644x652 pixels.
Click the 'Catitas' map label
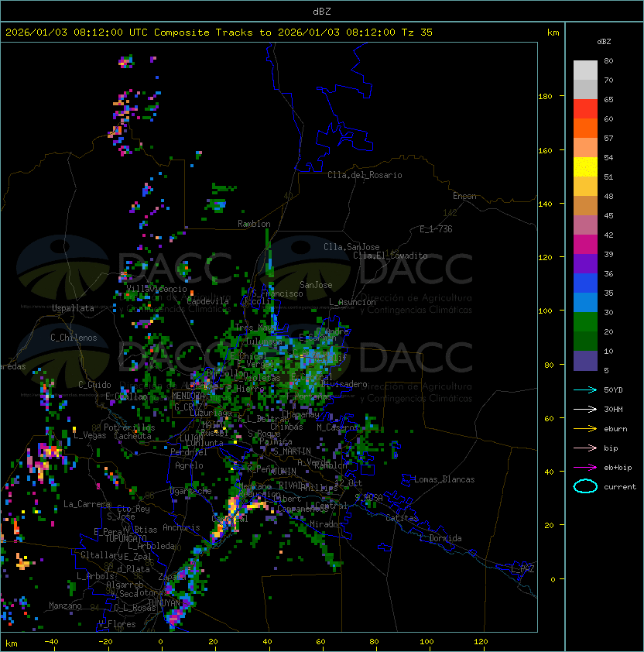click(x=402, y=518)
